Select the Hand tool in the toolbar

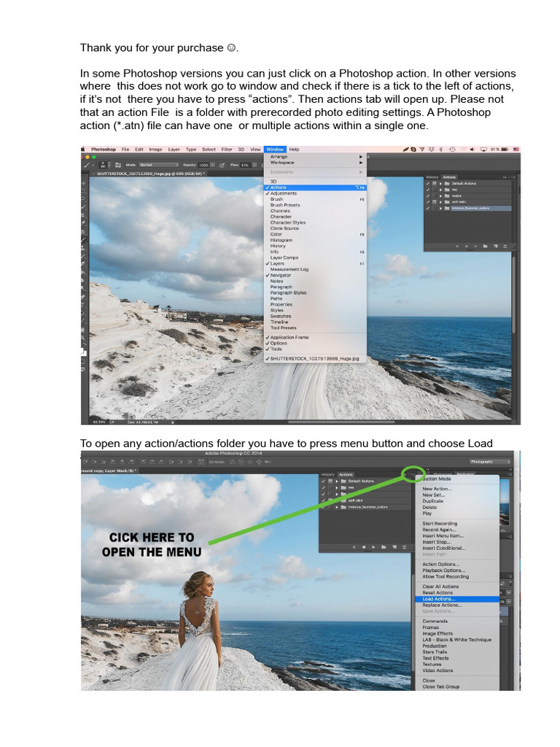(83, 330)
